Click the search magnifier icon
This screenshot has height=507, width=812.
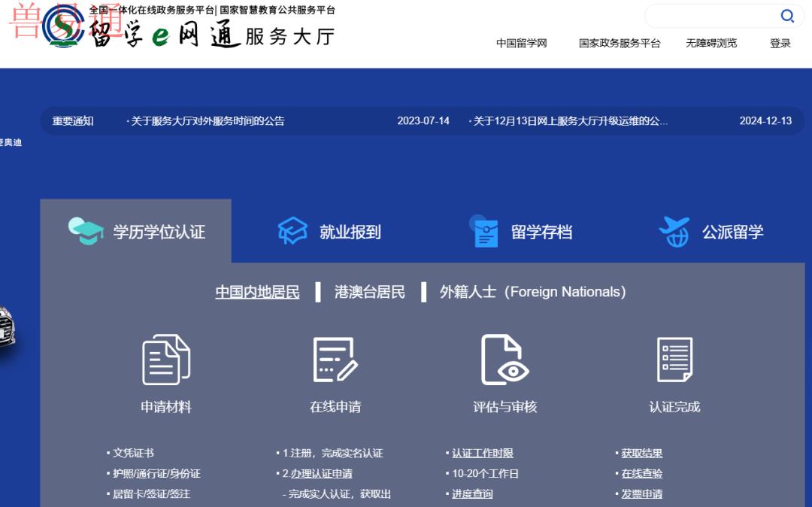(x=787, y=16)
